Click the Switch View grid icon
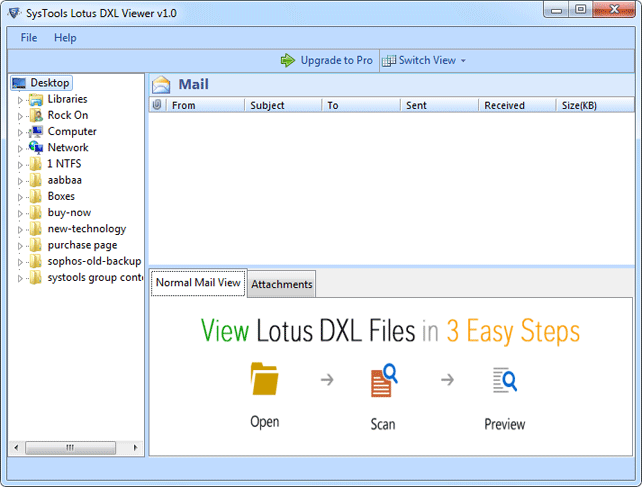This screenshot has width=642, height=487. (389, 61)
